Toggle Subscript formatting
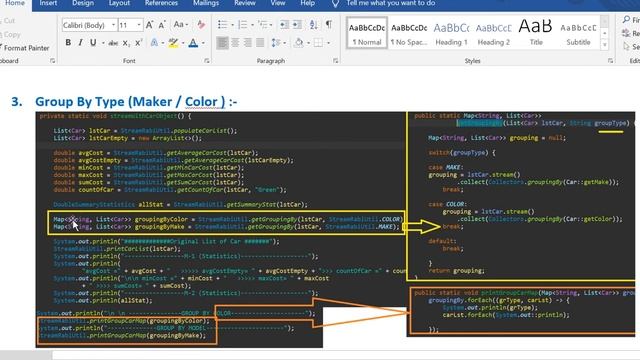640x360 pixels. coord(126,43)
